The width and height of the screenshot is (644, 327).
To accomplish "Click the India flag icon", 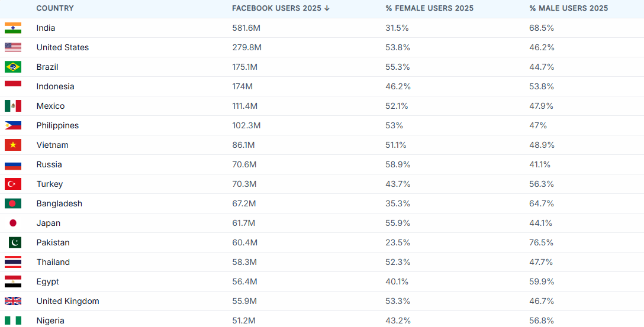I will click(13, 28).
